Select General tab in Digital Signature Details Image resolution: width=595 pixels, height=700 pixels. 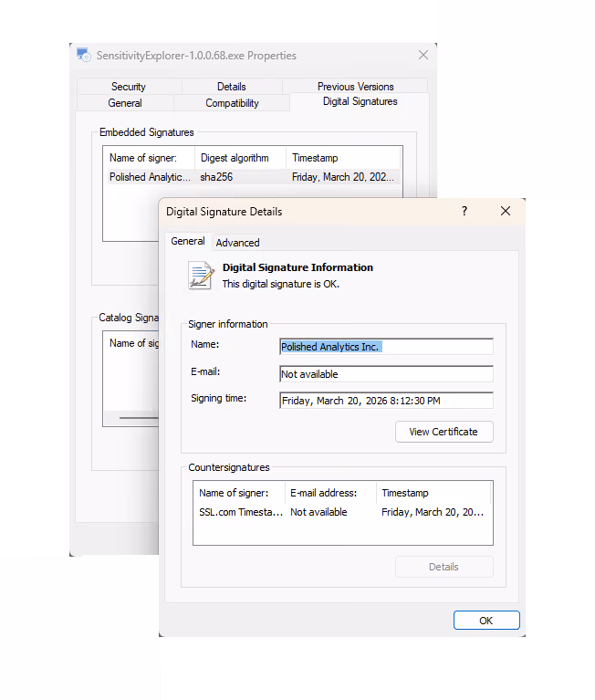[x=188, y=241]
